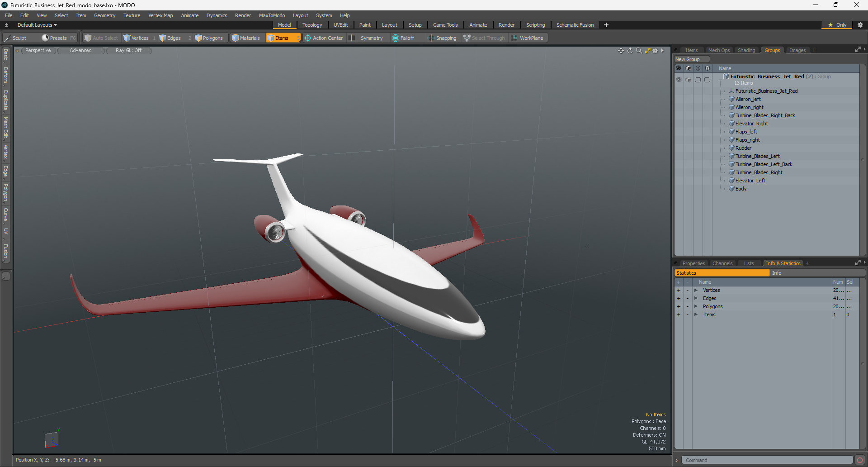
Task: Select the Flaps_left item
Action: [746, 132]
